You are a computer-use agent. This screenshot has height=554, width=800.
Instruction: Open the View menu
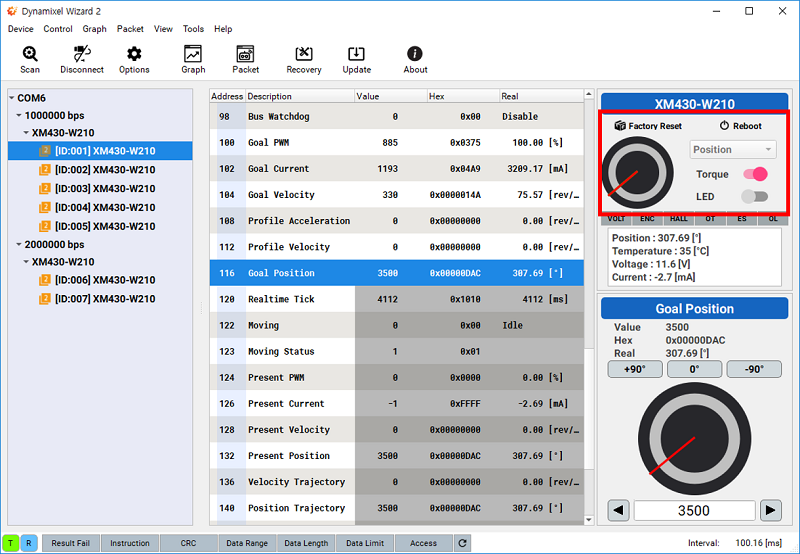(x=163, y=29)
